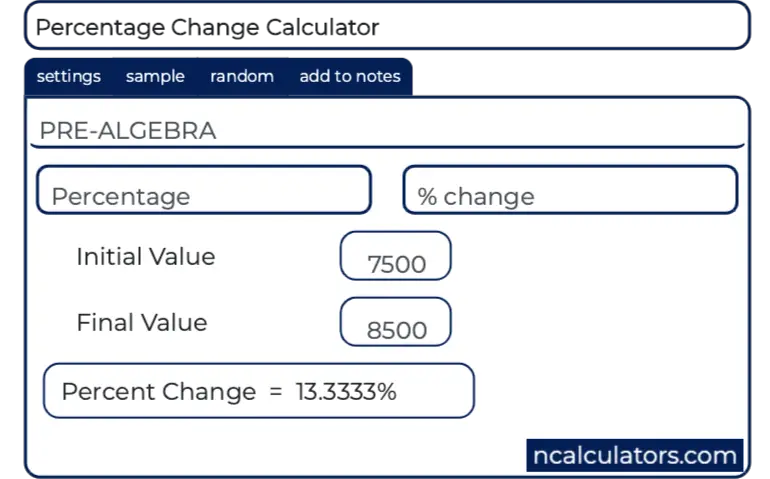
Task: Click the add to notes tab
Action: 349,76
